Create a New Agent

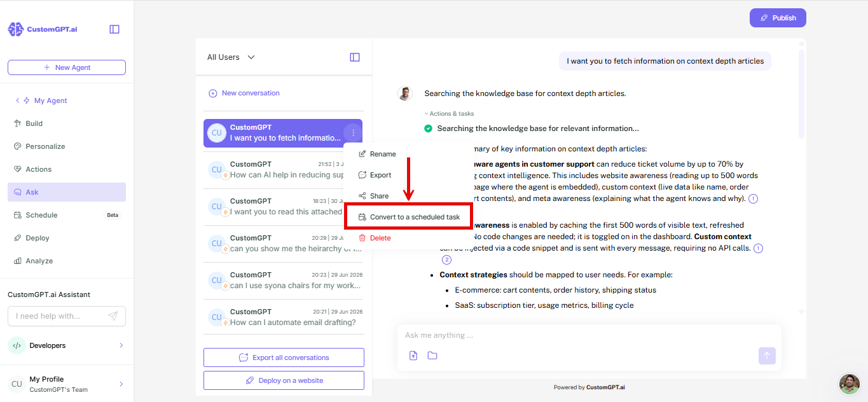coord(67,67)
